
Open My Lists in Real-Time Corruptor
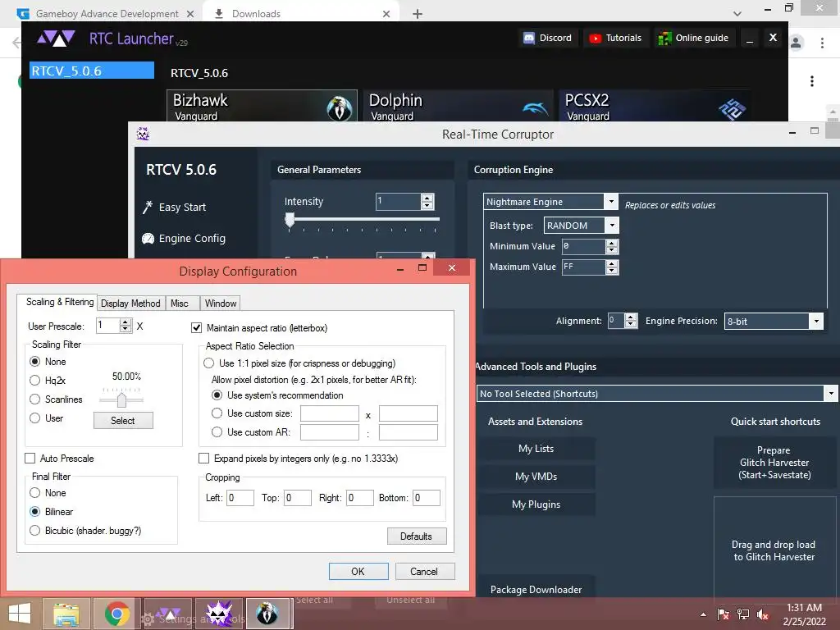(x=536, y=449)
